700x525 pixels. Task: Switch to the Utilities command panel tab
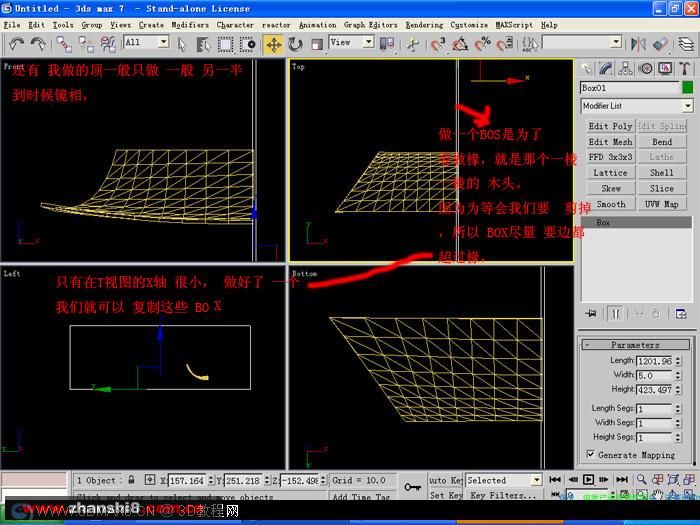(684, 68)
